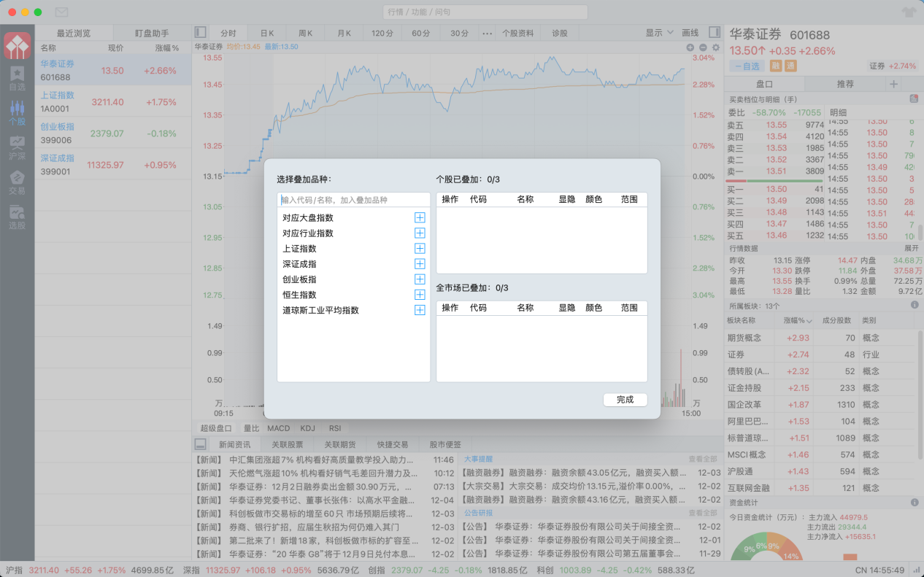Click the 通 badge under the stock price
Viewport: 924px width, 577px height.
pos(790,66)
